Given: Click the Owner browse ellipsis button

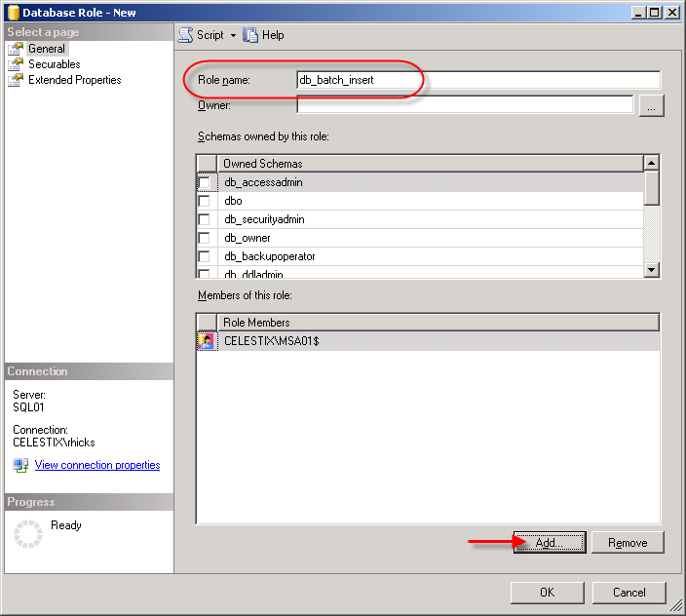Looking at the screenshot, I should [652, 106].
